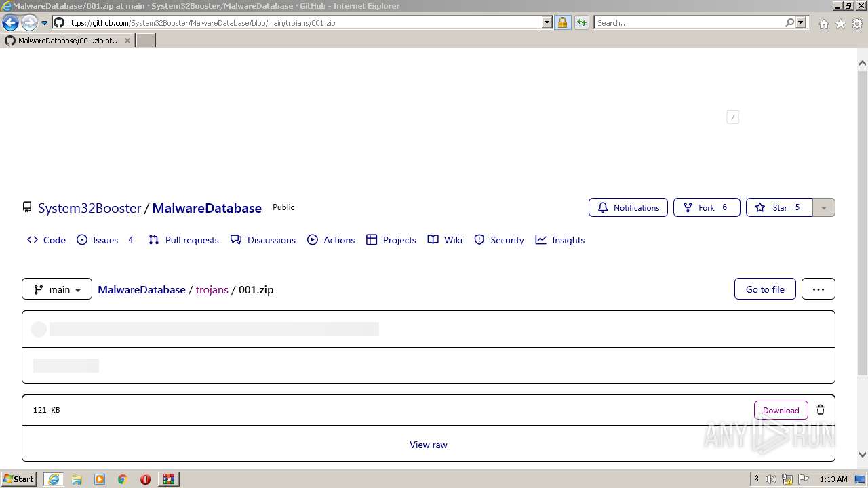This screenshot has width=868, height=488.
Task: Fork the repository
Action: pos(707,207)
